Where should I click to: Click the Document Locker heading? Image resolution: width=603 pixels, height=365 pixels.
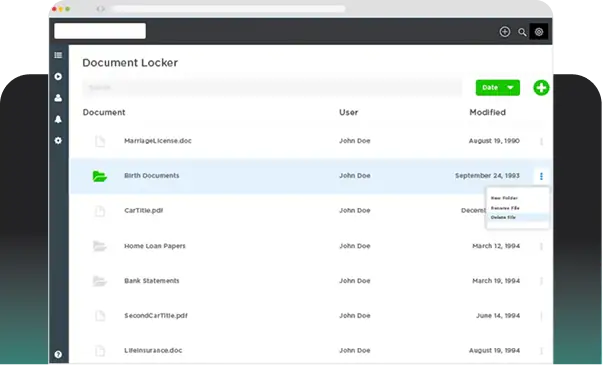point(130,63)
